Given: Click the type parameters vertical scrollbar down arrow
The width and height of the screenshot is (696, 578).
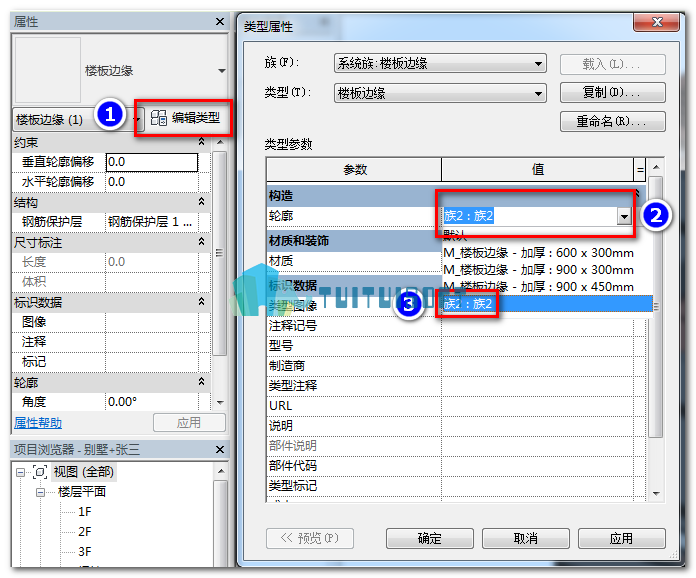Looking at the screenshot, I should point(656,494).
